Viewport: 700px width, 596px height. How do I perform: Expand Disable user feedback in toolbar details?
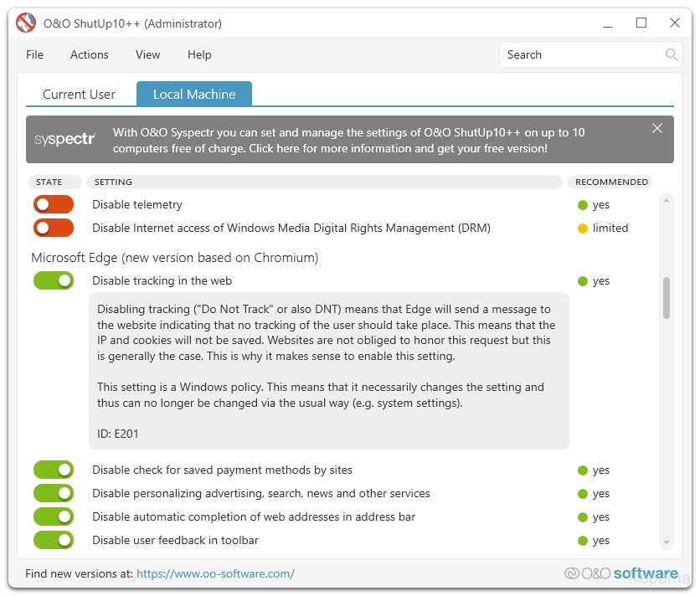coord(175,541)
